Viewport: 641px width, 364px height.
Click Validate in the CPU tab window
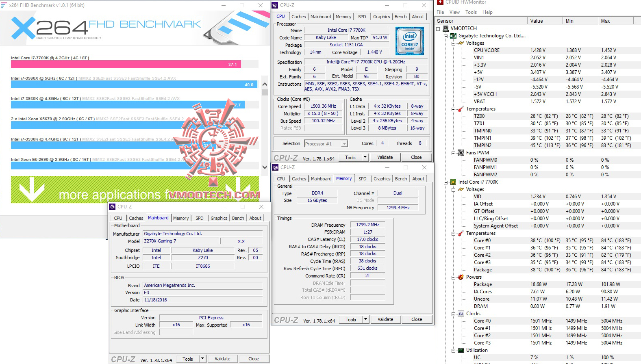[x=385, y=157]
